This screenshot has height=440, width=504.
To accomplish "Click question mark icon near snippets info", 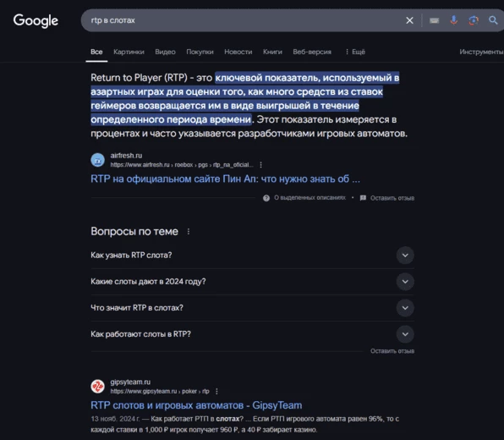I will click(266, 198).
